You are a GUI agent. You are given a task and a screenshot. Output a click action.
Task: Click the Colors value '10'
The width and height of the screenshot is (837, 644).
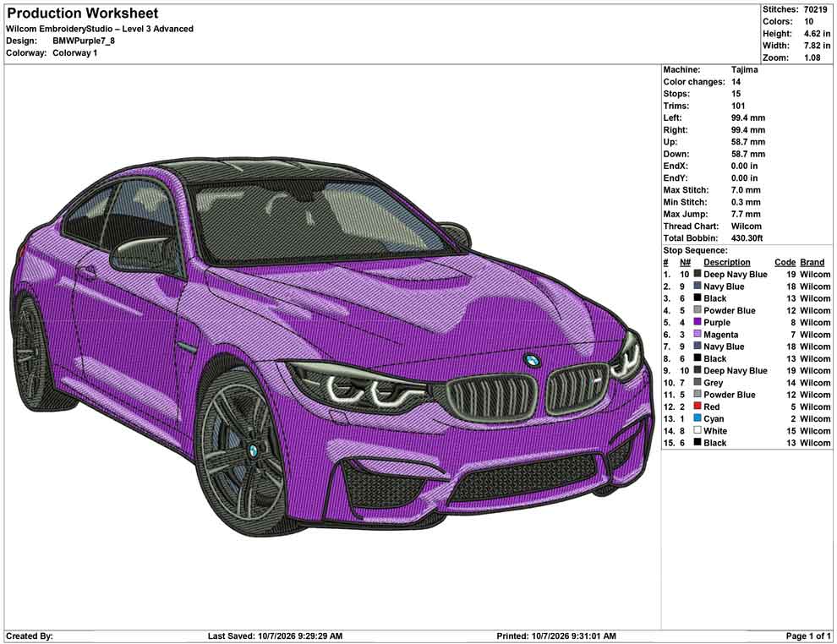809,21
